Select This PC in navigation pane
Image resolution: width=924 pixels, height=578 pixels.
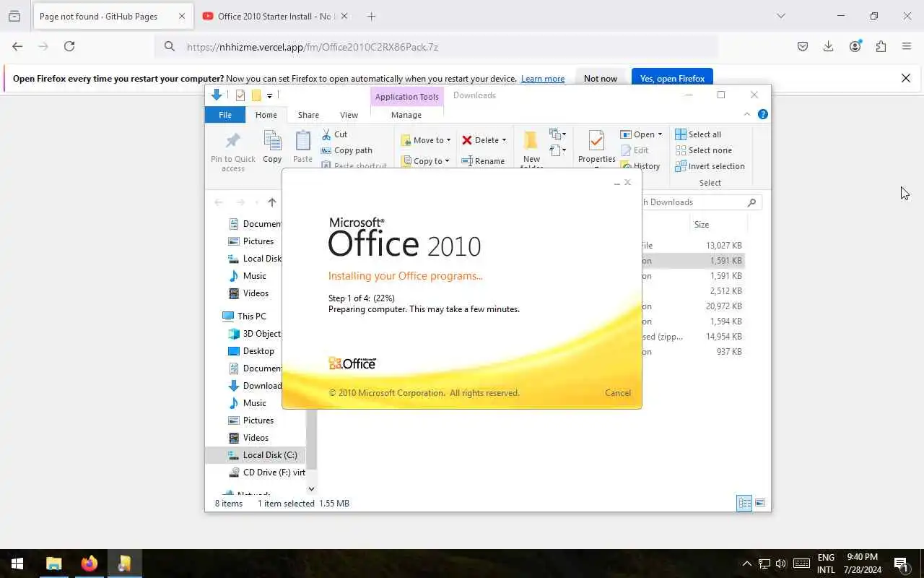(x=245, y=316)
